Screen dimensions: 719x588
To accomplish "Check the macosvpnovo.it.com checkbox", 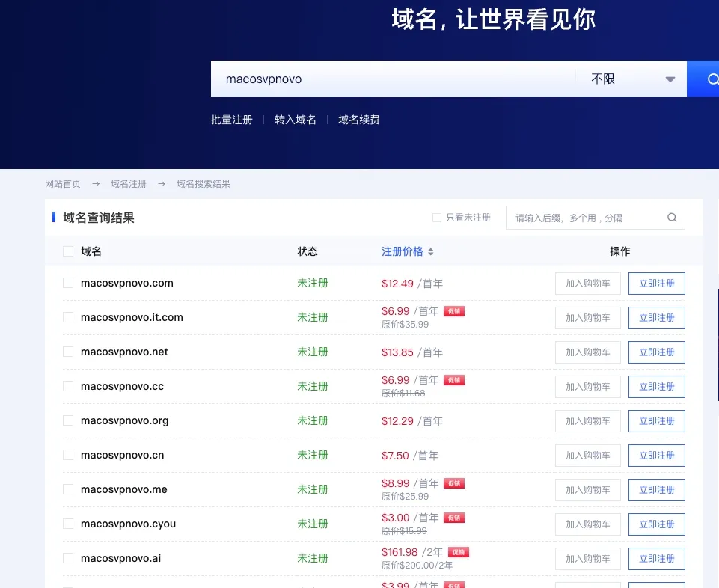I will (68, 317).
